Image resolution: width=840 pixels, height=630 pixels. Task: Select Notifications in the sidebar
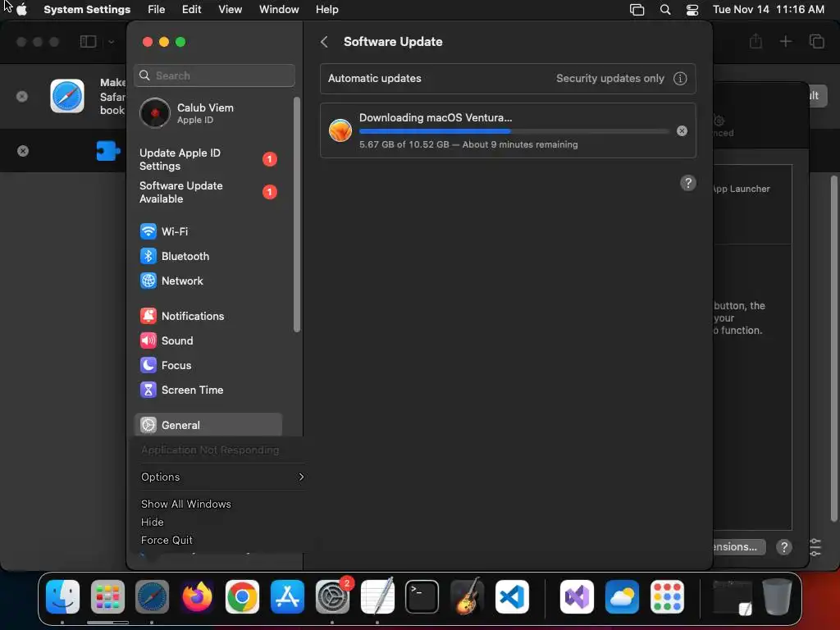click(x=208, y=316)
